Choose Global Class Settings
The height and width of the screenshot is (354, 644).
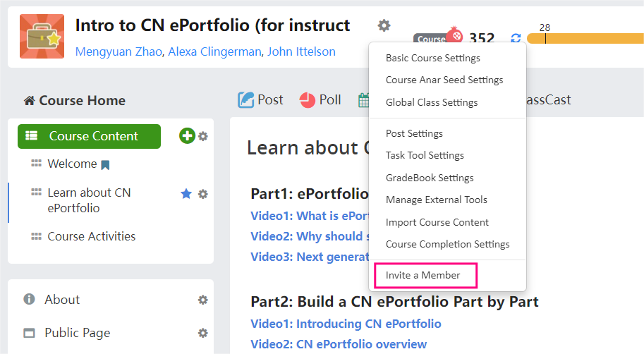pyautogui.click(x=432, y=102)
